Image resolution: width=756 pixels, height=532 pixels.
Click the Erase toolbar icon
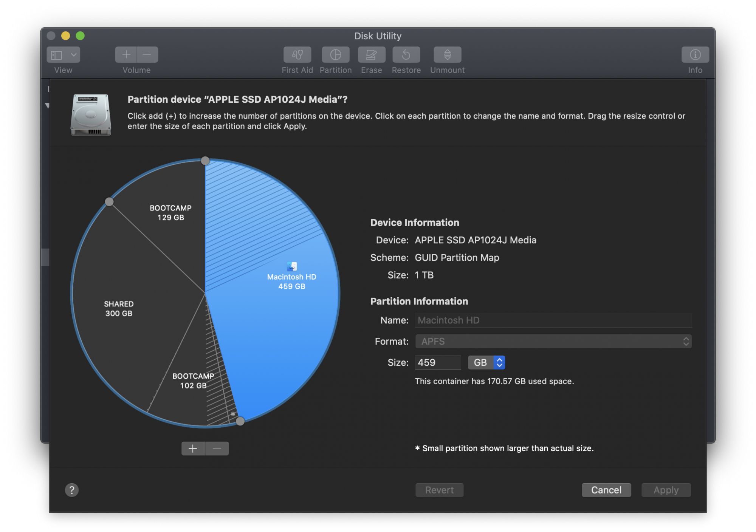click(371, 55)
